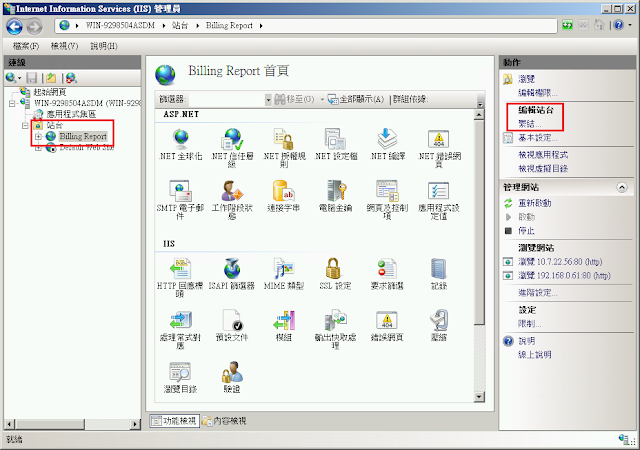Open the 檔案(F) menu
The image size is (640, 450).
26,46
